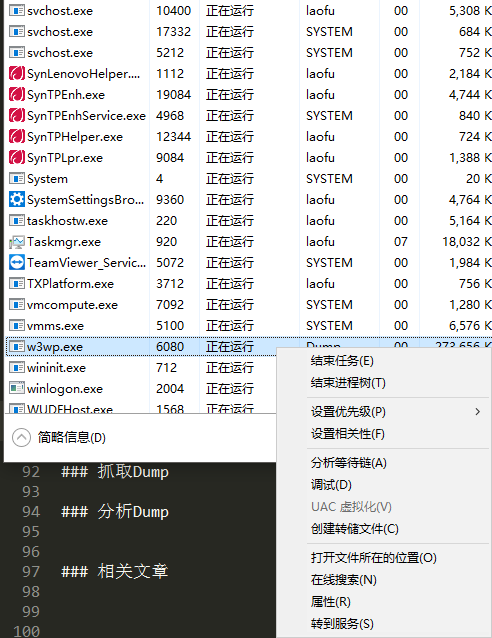Click SYSTEM user cell of vmcompute.exe
Screen dimensions: 492x638
(x=329, y=305)
